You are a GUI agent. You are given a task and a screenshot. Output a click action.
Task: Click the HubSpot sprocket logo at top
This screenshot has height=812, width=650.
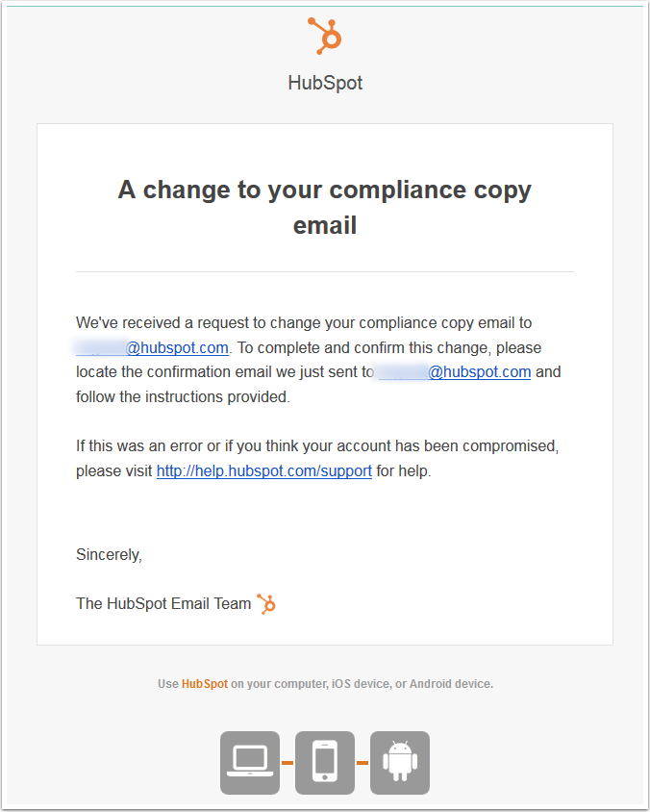(x=324, y=36)
